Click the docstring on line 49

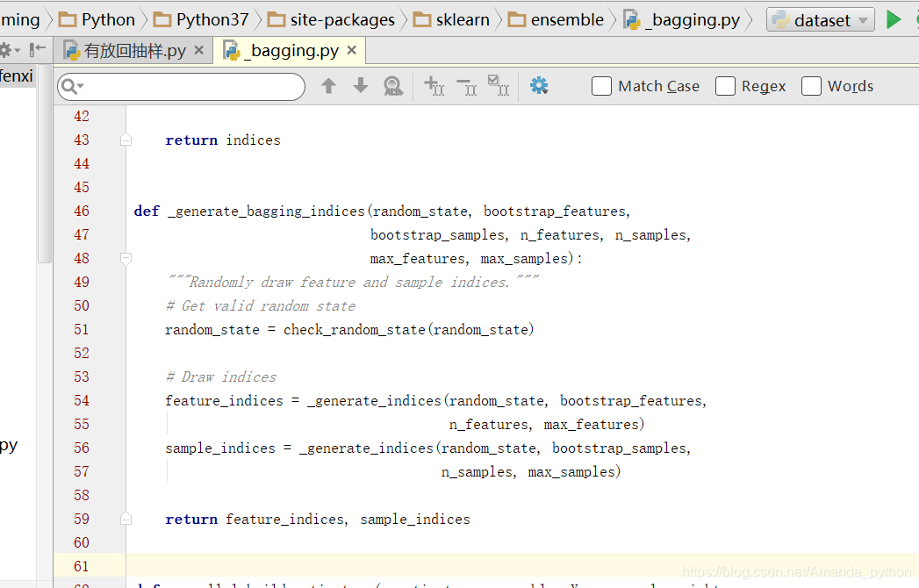(353, 282)
